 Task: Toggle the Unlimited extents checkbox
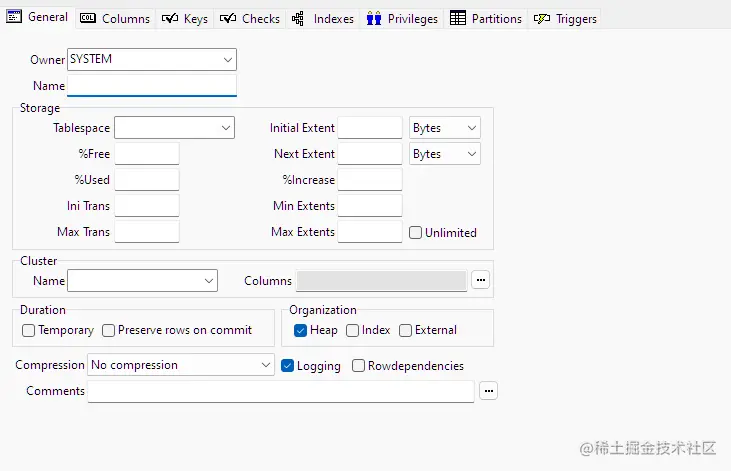pos(415,232)
